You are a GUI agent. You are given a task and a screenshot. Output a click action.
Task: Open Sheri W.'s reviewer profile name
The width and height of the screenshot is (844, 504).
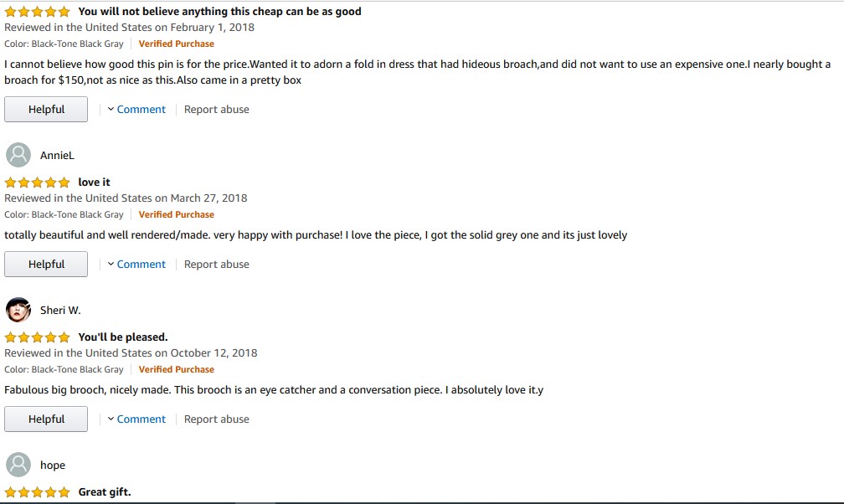pyautogui.click(x=60, y=311)
